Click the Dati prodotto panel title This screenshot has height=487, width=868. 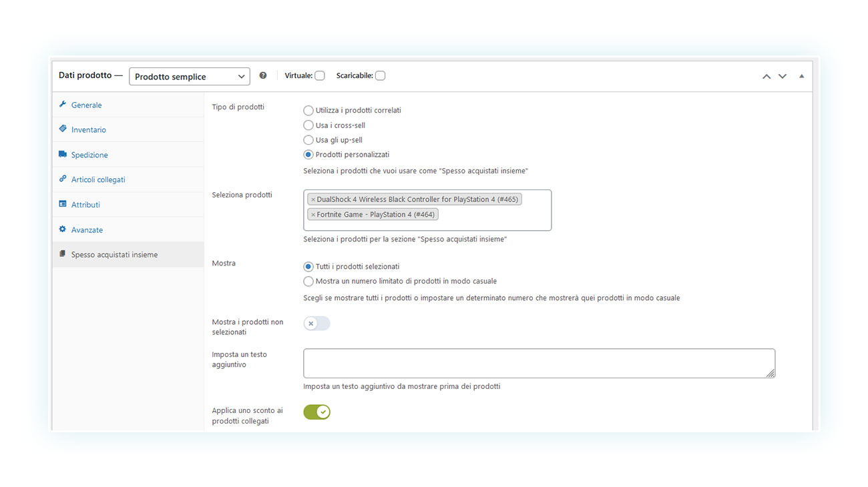[85, 75]
